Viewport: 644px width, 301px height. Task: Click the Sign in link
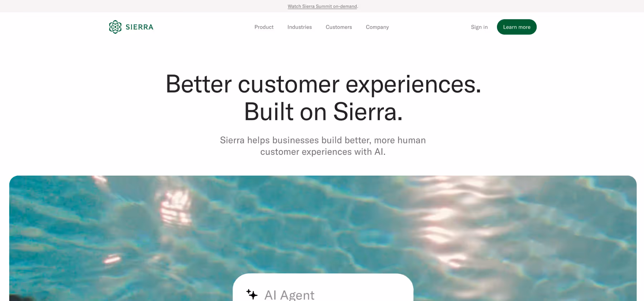479,27
